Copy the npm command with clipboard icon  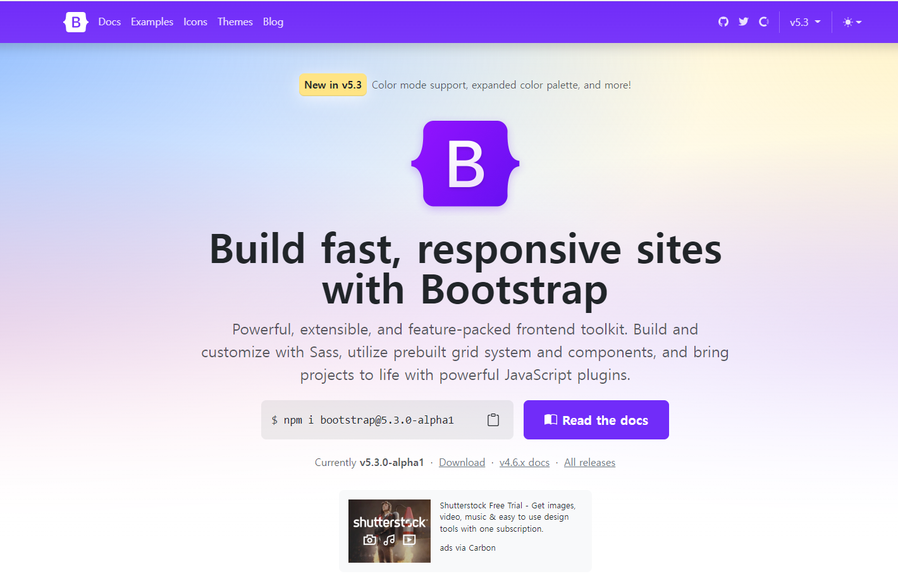(x=493, y=420)
